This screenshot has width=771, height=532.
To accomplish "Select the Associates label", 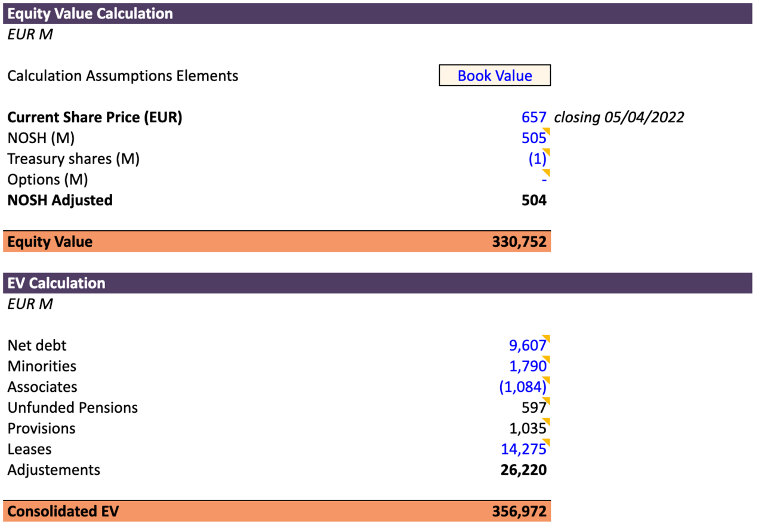I will click(42, 387).
